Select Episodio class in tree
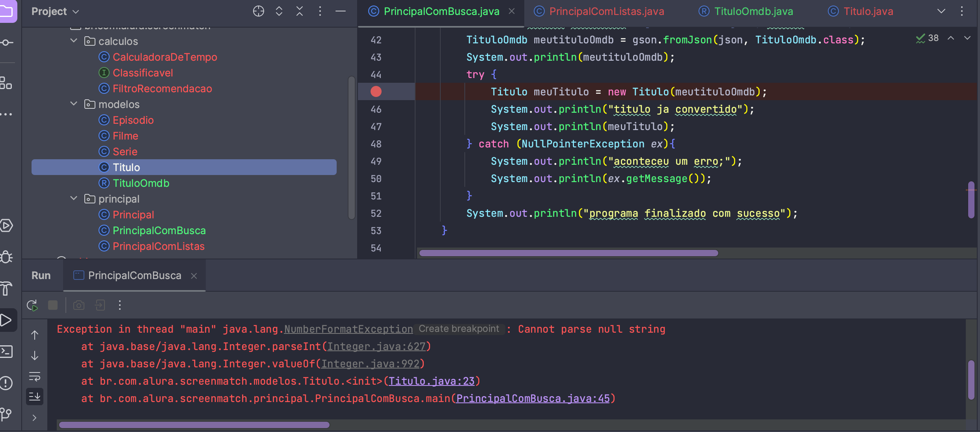This screenshot has height=432, width=980. point(133,120)
